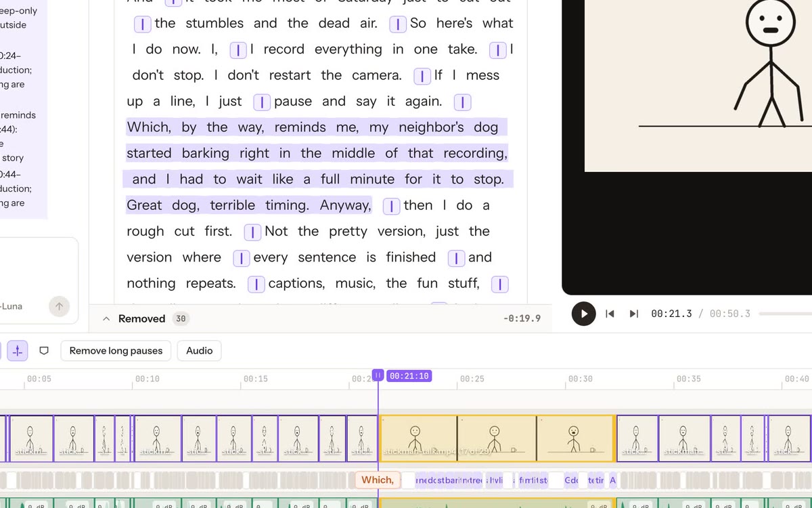This screenshot has width=812, height=508.
Task: Click the cut marker before "If I mess"
Action: [422, 76]
